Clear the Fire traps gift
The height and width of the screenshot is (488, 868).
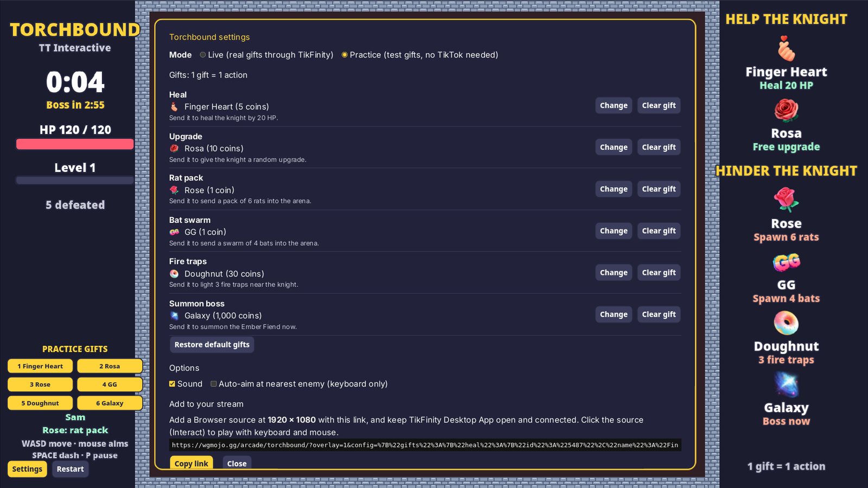(x=659, y=273)
